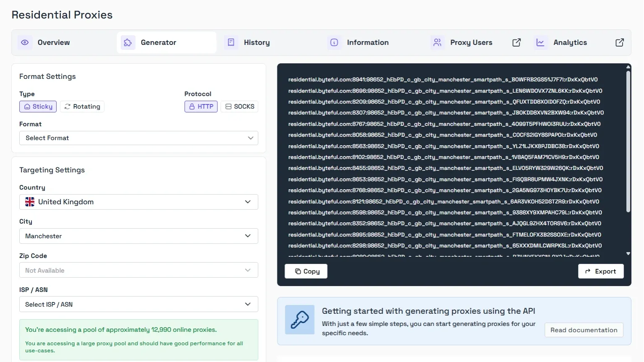This screenshot has width=644, height=362.
Task: Click the info icon beside Information
Action: click(334, 42)
